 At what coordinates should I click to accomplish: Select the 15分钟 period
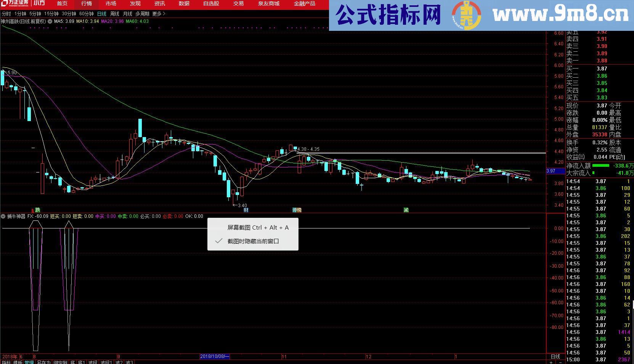[51, 14]
